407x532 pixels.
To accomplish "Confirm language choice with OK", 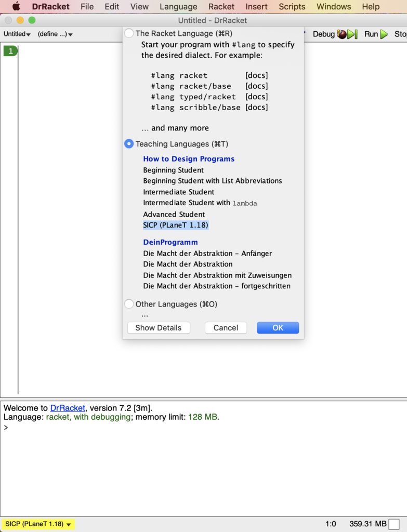I will click(278, 328).
